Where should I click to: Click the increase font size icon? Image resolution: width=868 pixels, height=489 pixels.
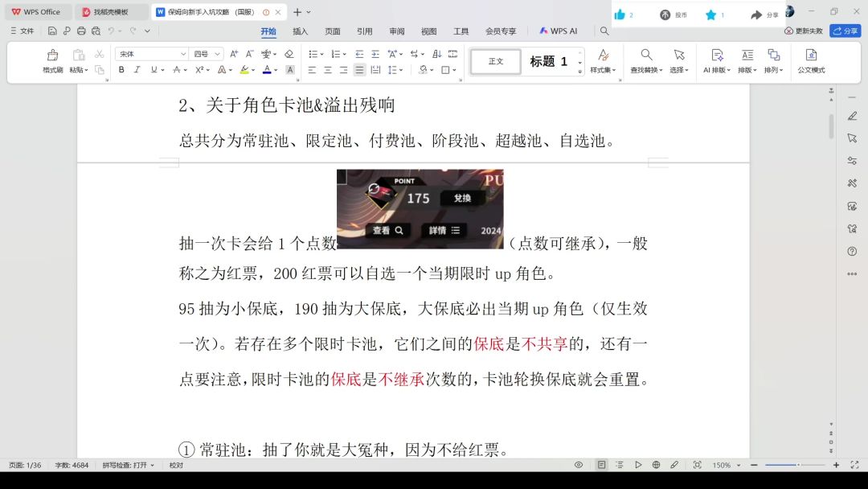(x=234, y=54)
